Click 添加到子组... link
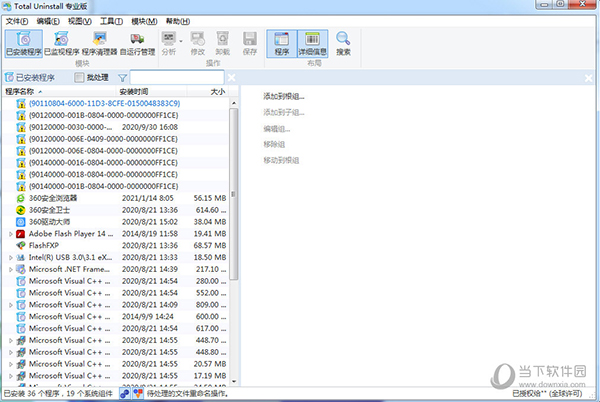This screenshot has height=402, width=600. (x=284, y=112)
